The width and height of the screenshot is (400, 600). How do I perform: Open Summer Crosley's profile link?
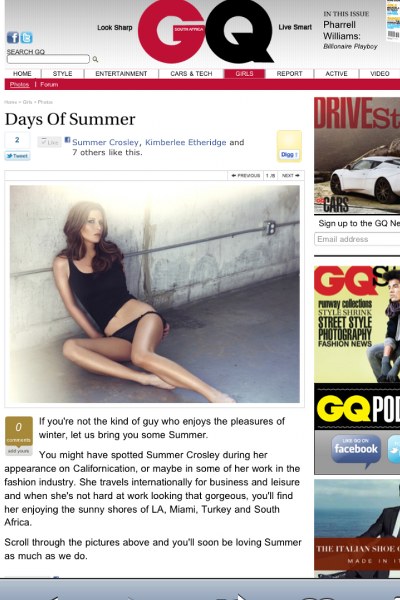click(105, 142)
